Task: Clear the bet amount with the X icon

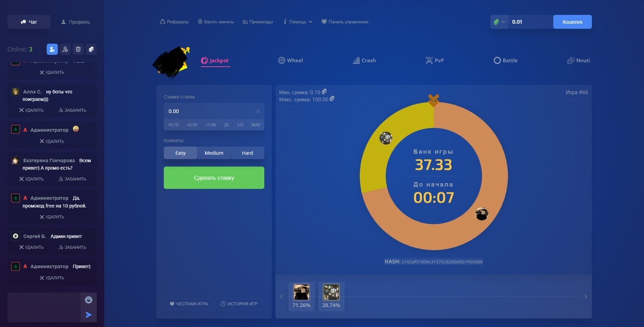Action: point(258,111)
